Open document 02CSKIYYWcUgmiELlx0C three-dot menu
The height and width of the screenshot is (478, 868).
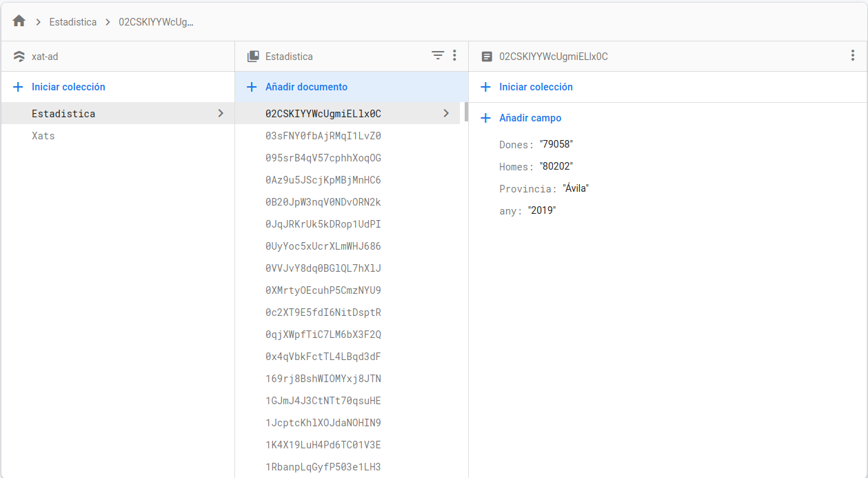click(x=853, y=56)
